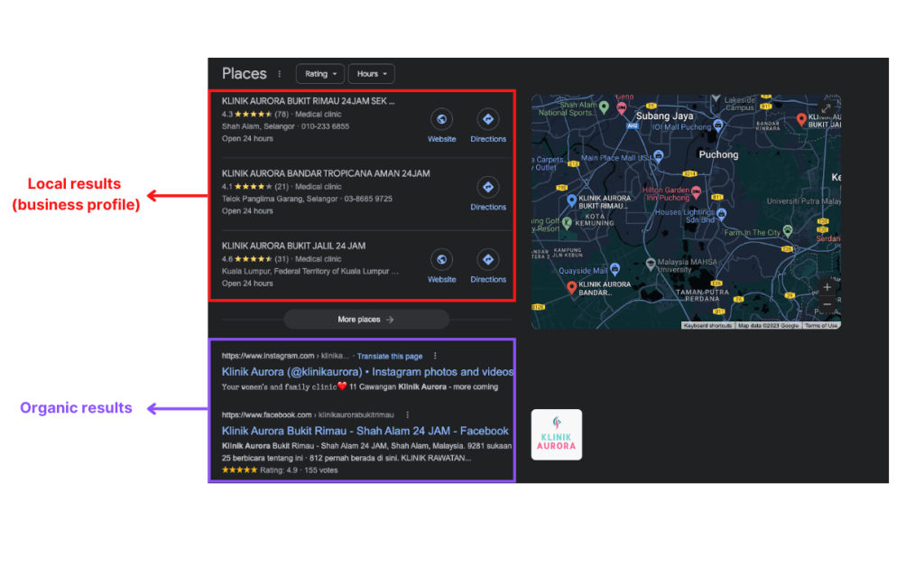Open options menu for Facebook result
This screenshot has height=577, width=924.
coord(407,414)
